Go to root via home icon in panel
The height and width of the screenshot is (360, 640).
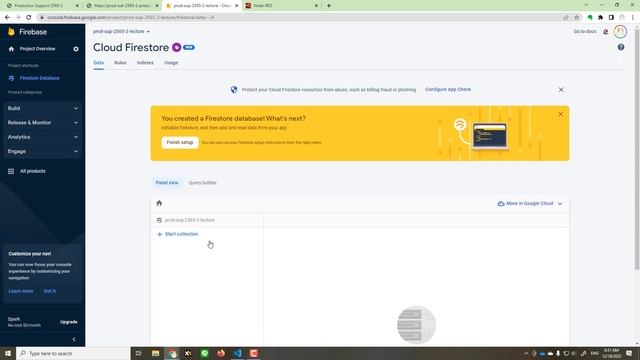coord(159,203)
